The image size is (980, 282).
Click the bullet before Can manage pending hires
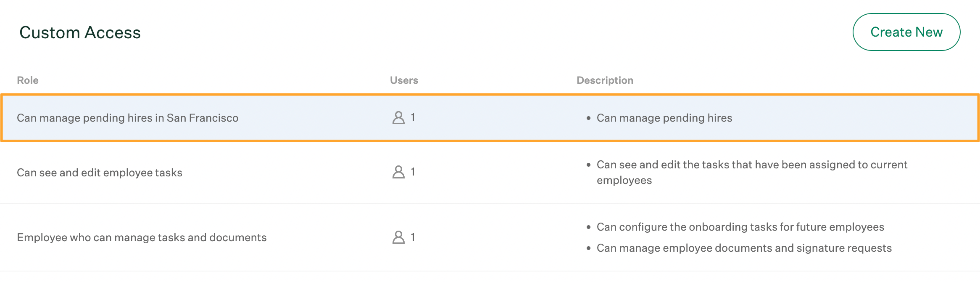click(x=589, y=118)
